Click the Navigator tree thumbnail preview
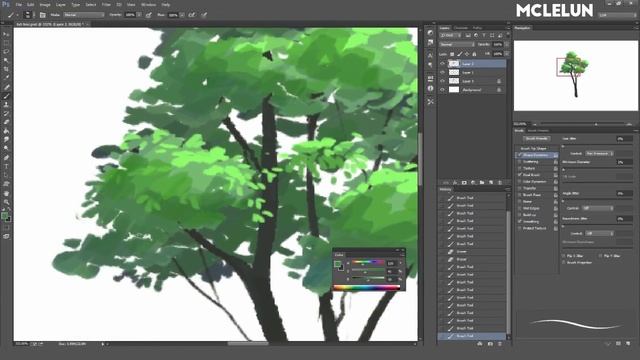This screenshot has width=640, height=360. click(575, 75)
